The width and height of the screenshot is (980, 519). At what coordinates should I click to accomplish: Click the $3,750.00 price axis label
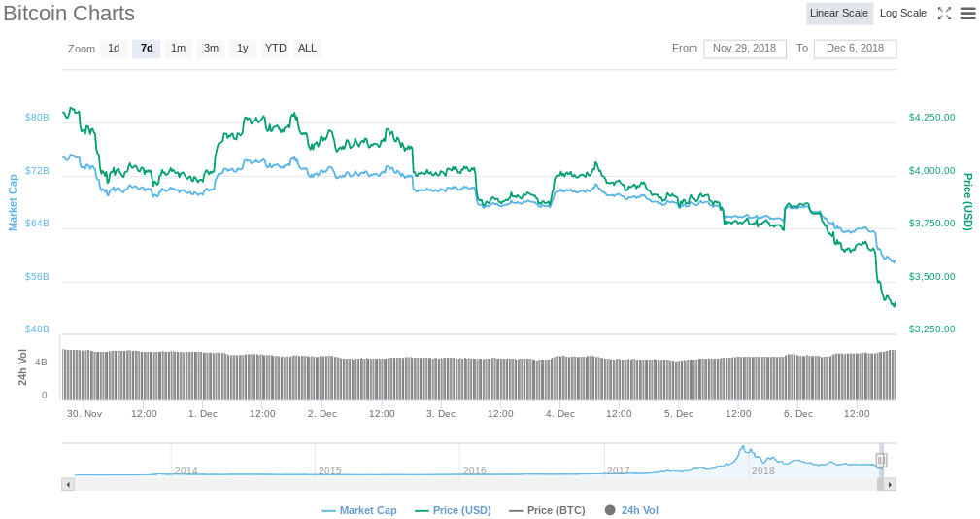[931, 224]
